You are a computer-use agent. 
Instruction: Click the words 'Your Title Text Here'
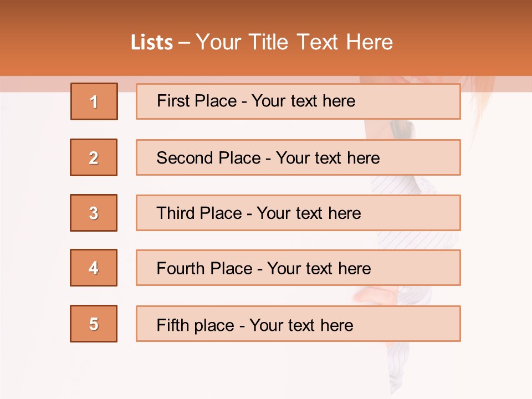pyautogui.click(x=294, y=42)
